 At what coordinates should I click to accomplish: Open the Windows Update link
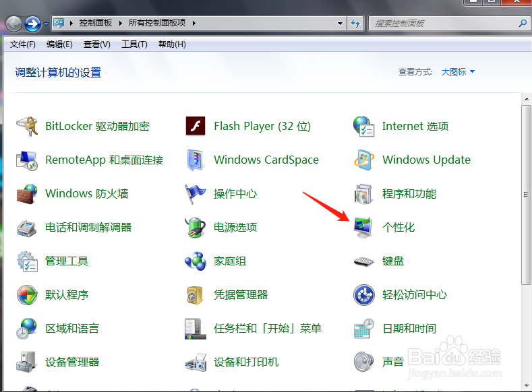tap(426, 160)
